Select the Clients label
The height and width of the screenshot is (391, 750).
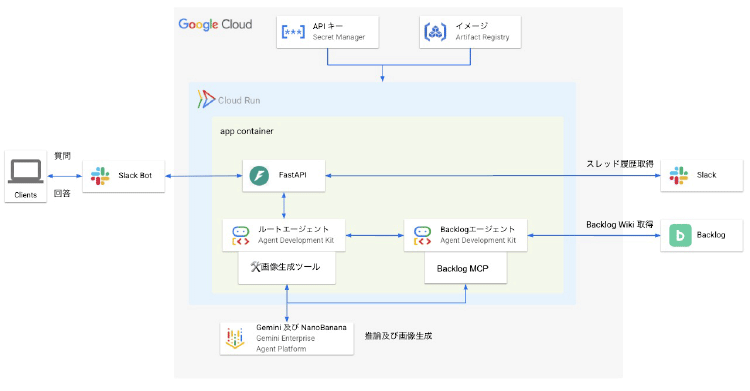point(26,195)
